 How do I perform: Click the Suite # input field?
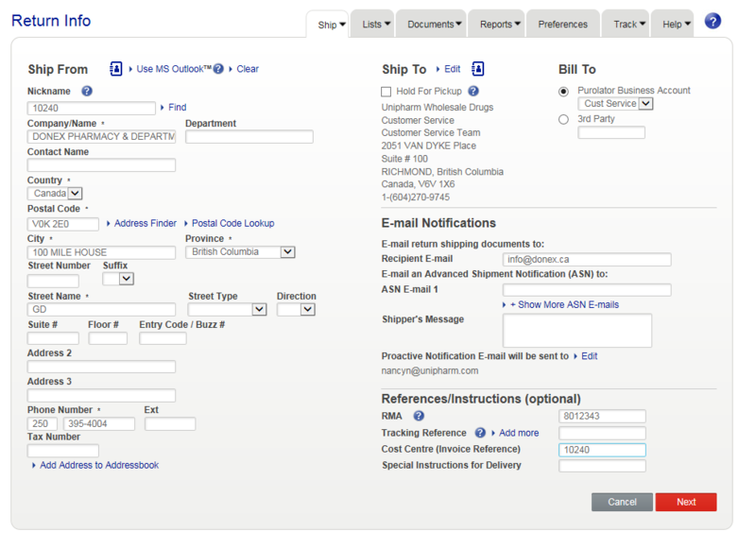[x=53, y=338]
